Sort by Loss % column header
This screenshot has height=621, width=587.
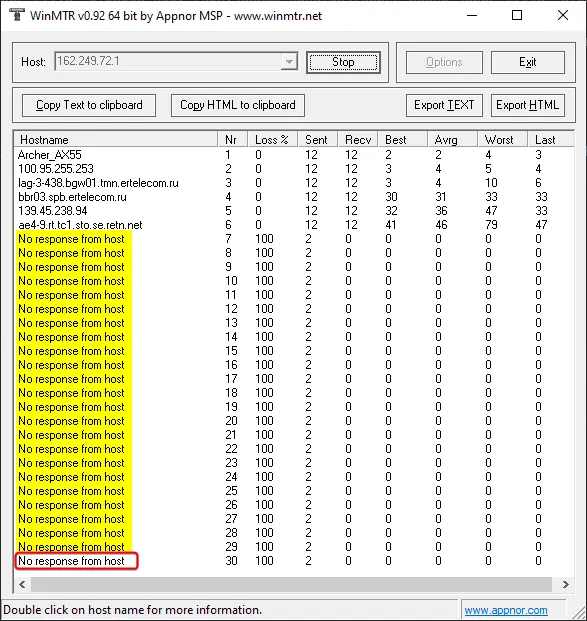pos(272,140)
